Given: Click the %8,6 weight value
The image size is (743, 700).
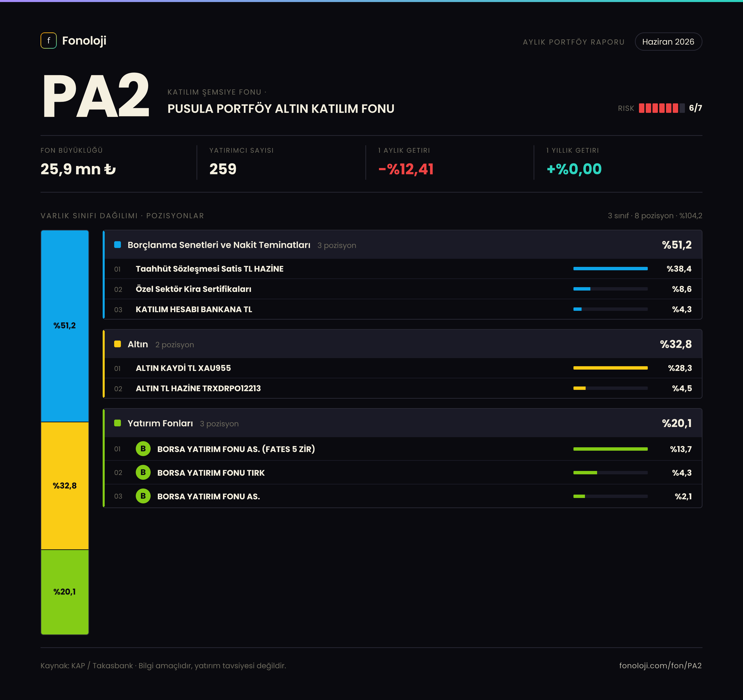Looking at the screenshot, I should click(682, 289).
